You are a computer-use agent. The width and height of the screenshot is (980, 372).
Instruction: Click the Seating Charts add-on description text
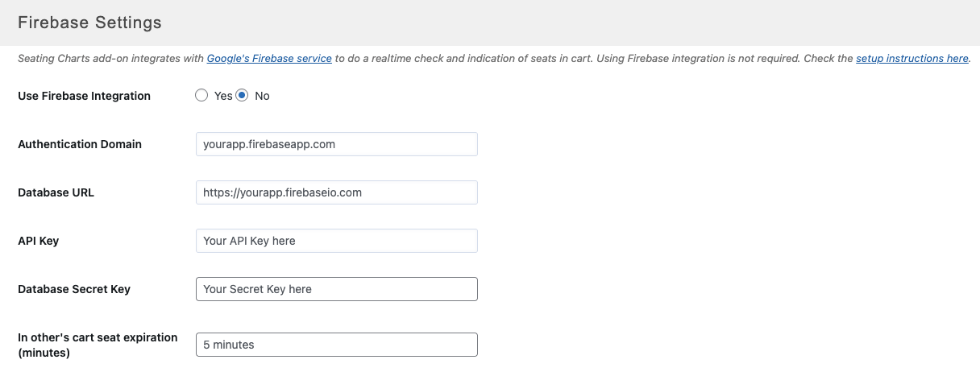111,59
